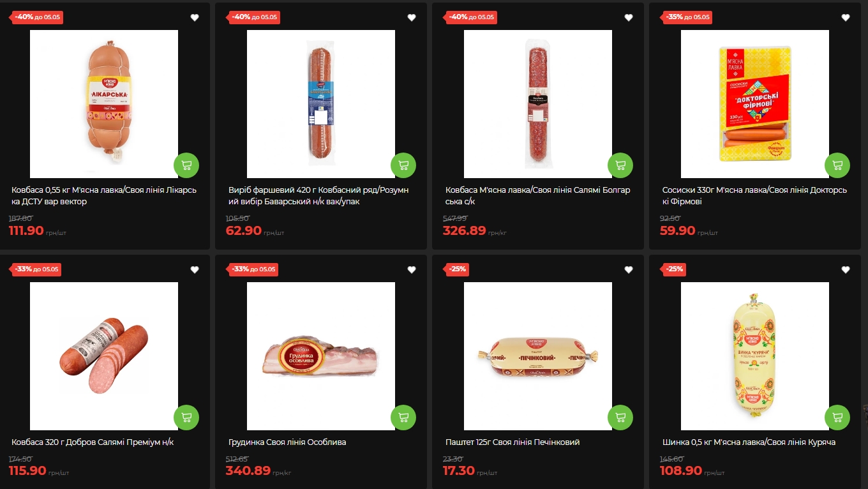This screenshot has width=868, height=489.
Task: Add Паштет Печінковий to cart
Action: (x=620, y=418)
